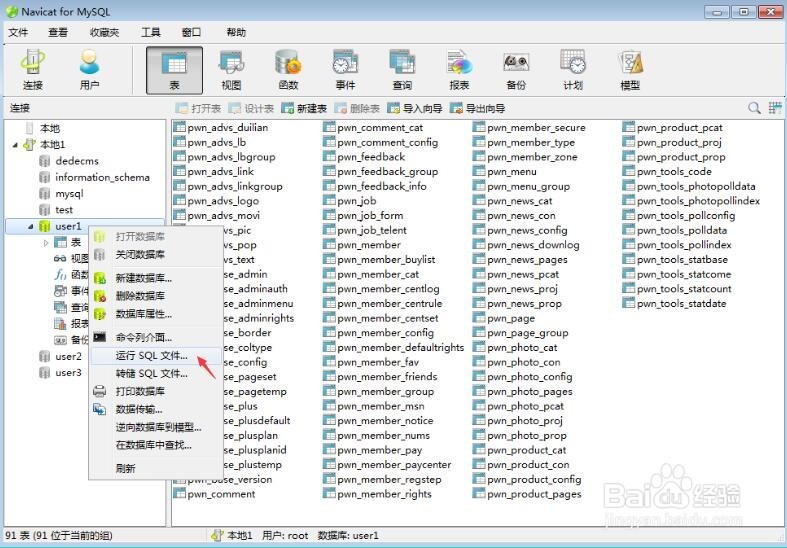Collapse the user1 database node
787x548 pixels.
click(x=31, y=227)
